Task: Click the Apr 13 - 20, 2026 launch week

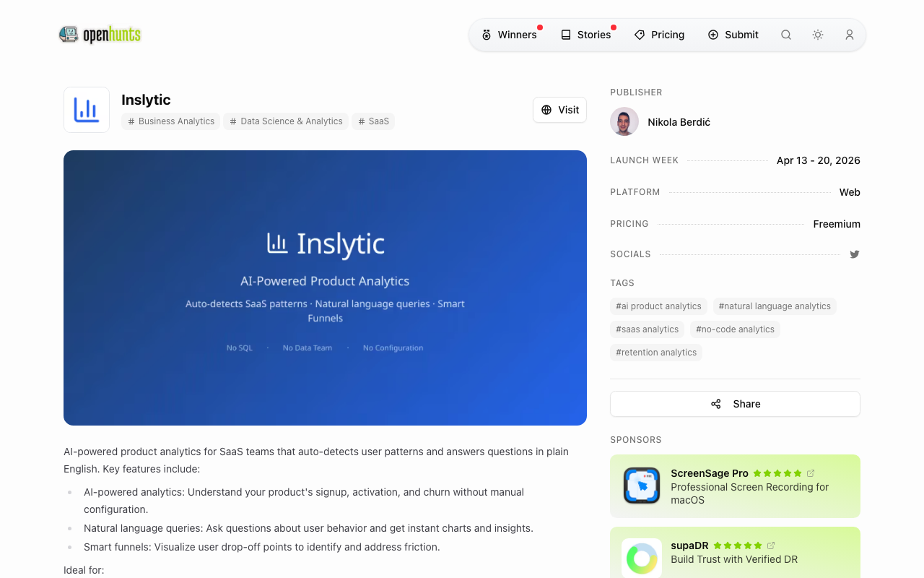Action: coord(819,160)
